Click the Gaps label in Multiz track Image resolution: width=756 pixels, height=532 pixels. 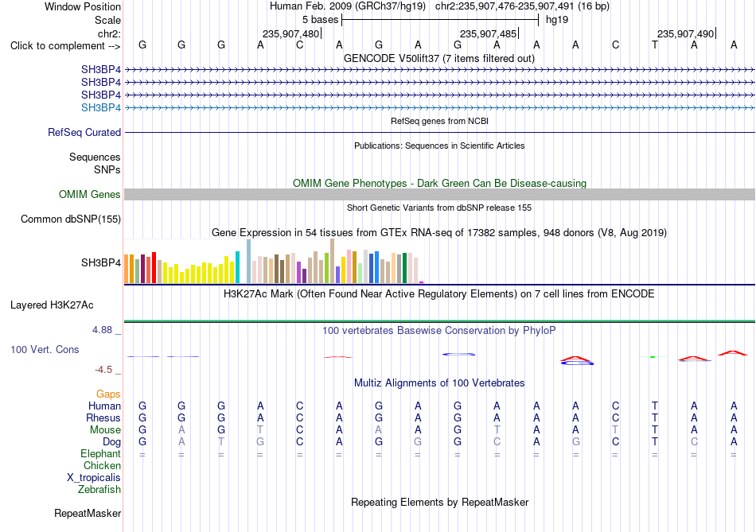[x=108, y=394]
